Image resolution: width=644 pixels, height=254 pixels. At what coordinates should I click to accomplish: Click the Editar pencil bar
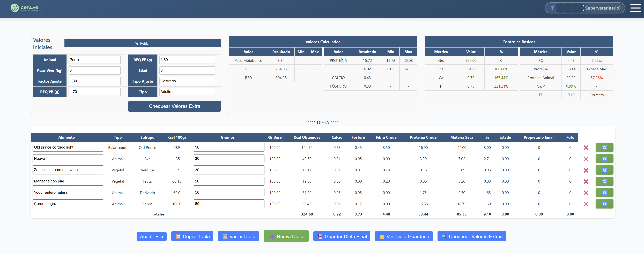(x=143, y=43)
